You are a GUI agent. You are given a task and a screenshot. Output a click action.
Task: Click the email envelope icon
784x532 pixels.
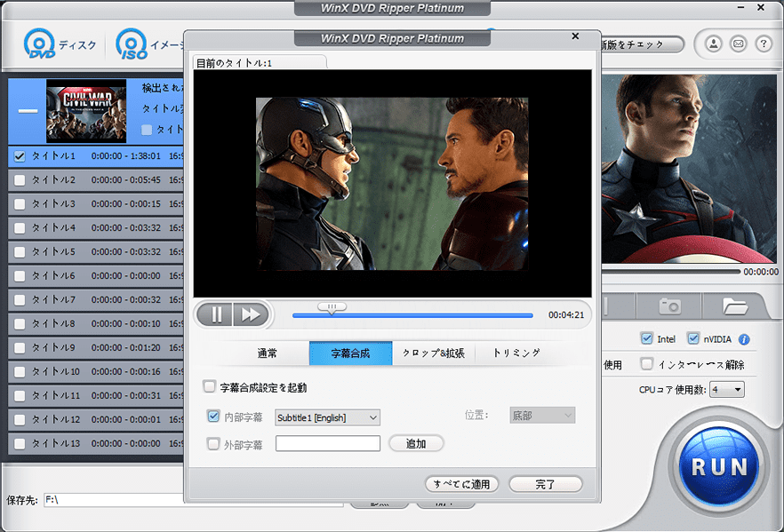click(738, 44)
